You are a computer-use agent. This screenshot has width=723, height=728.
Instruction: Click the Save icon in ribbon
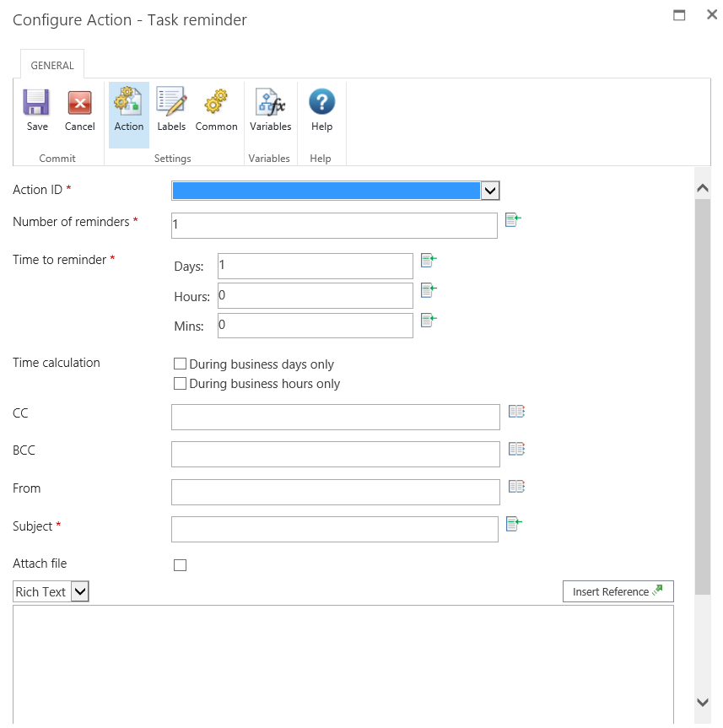pyautogui.click(x=36, y=104)
